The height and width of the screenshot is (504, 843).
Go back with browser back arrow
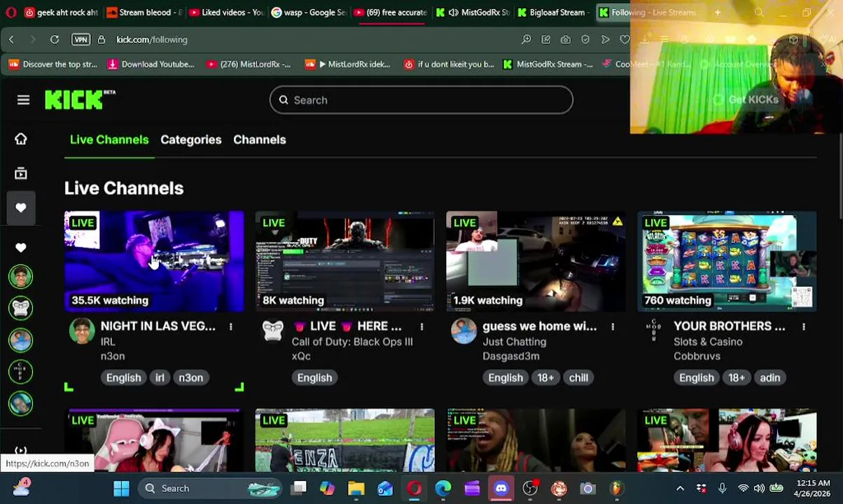11,40
